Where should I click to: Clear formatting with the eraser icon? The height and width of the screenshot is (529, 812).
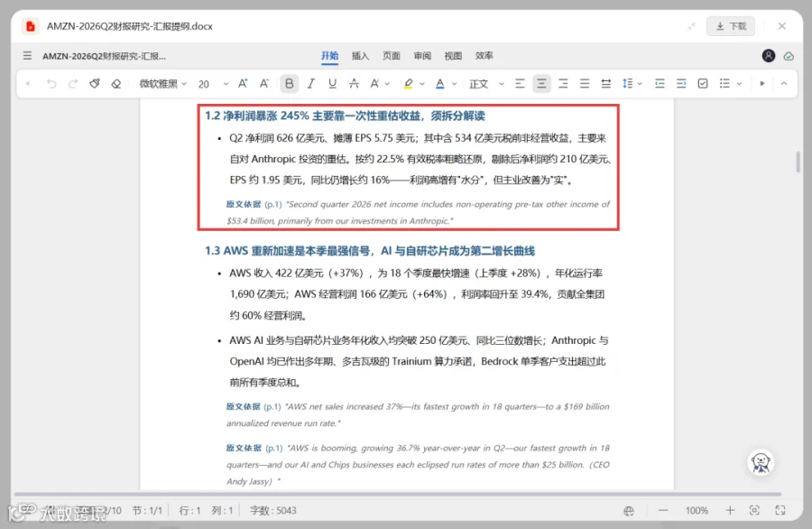(x=116, y=83)
